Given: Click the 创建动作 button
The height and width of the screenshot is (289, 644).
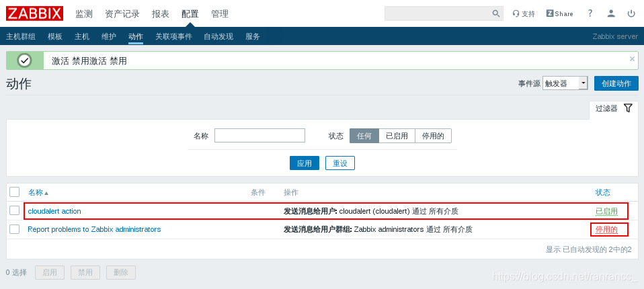Looking at the screenshot, I should (x=616, y=83).
